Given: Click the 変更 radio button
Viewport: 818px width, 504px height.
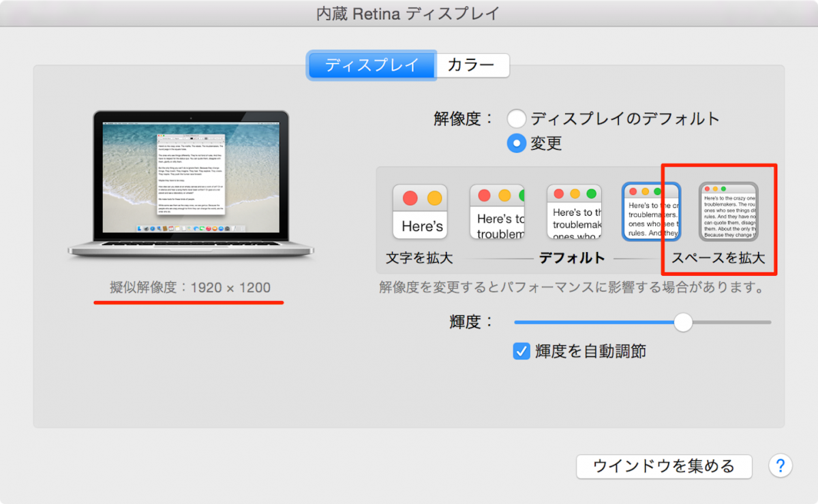Looking at the screenshot, I should click(517, 143).
